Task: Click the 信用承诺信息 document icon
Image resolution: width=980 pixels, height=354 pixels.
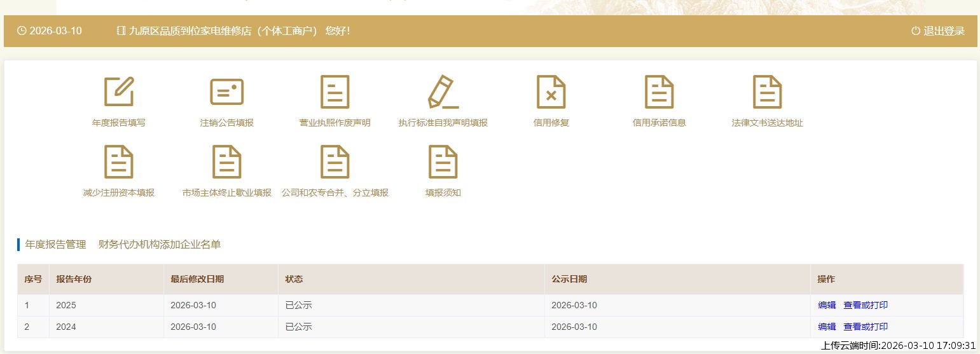Action: tap(659, 92)
